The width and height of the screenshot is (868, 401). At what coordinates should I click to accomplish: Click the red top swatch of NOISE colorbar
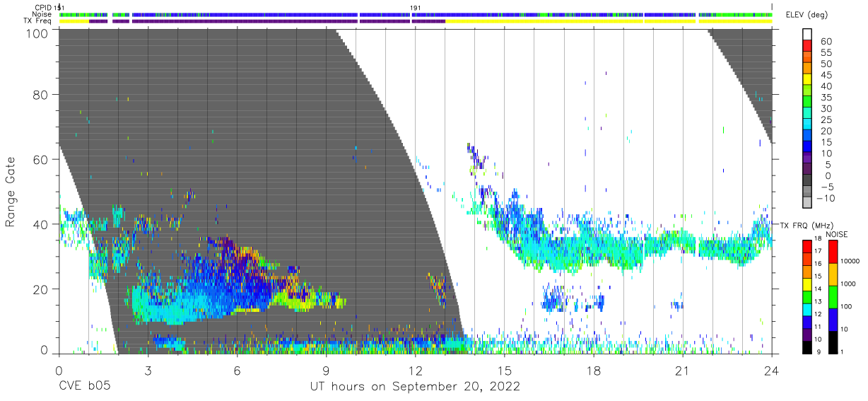click(833, 251)
